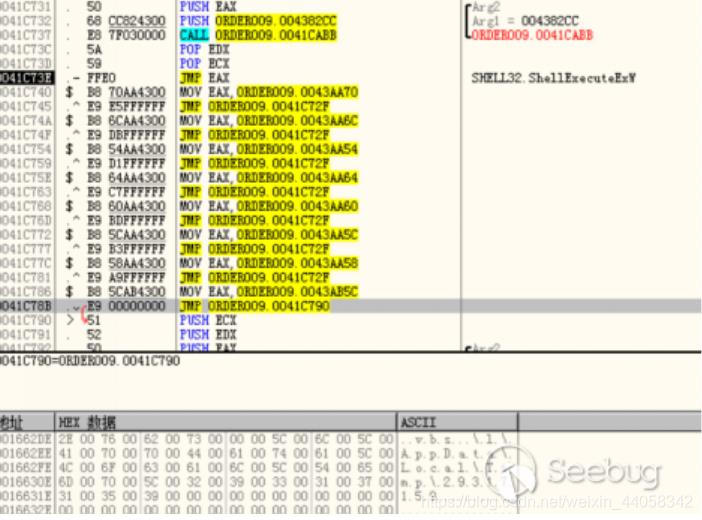Select MOV EAX,ORDER009.0043AA5C instruction
Image resolution: width=702 pixels, height=520 pixels.
269,235
